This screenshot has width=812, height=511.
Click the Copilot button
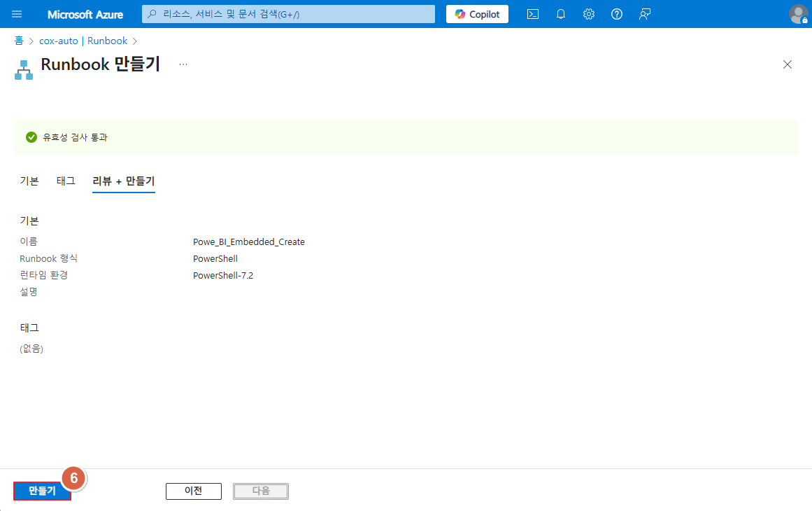point(478,14)
